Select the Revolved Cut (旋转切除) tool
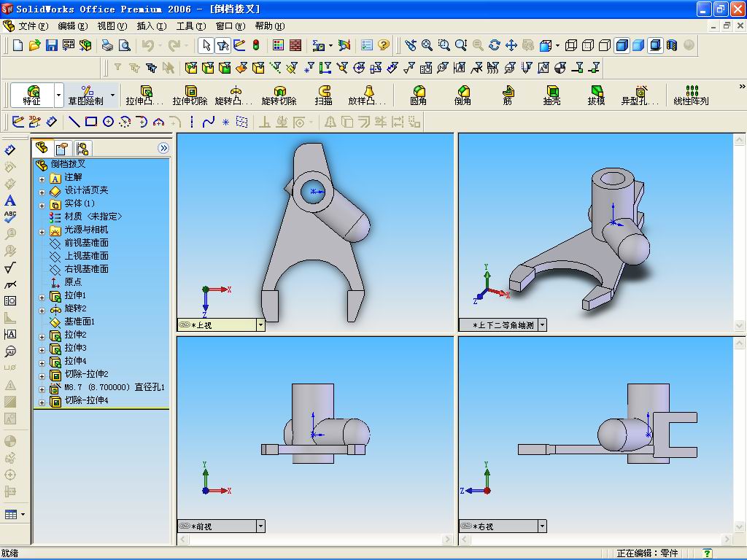The height and width of the screenshot is (560, 747). coord(279,96)
